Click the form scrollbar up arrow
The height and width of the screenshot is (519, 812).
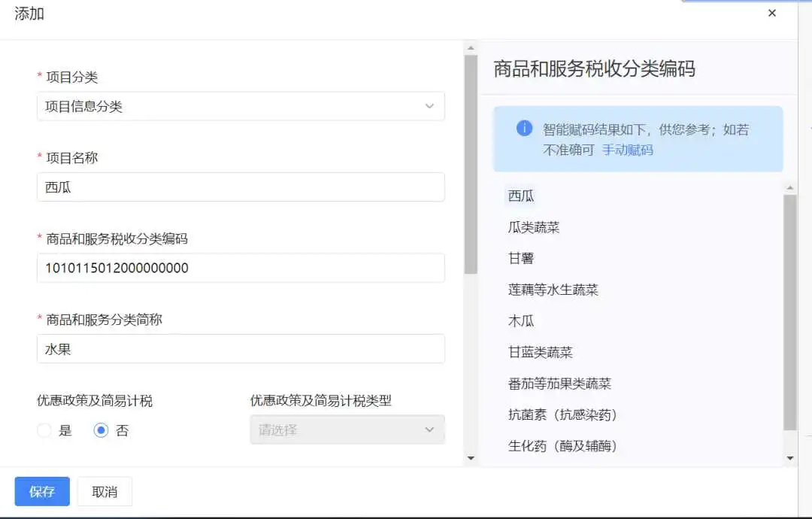[471, 48]
